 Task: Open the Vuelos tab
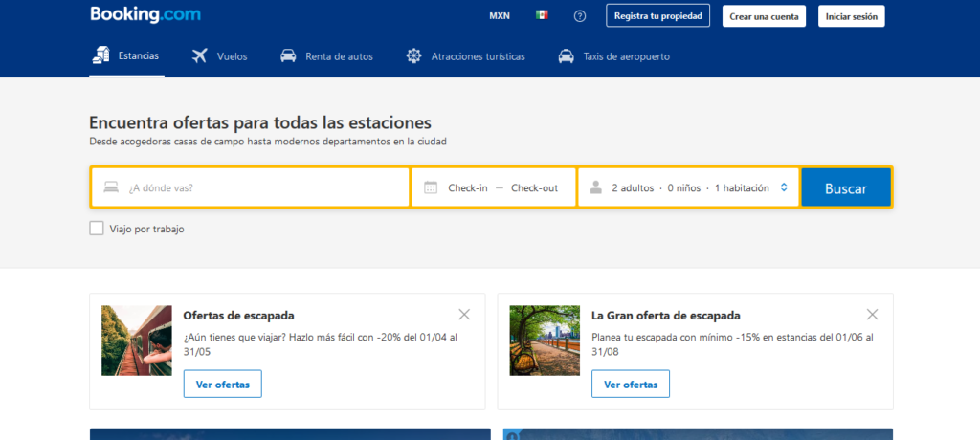(219, 56)
